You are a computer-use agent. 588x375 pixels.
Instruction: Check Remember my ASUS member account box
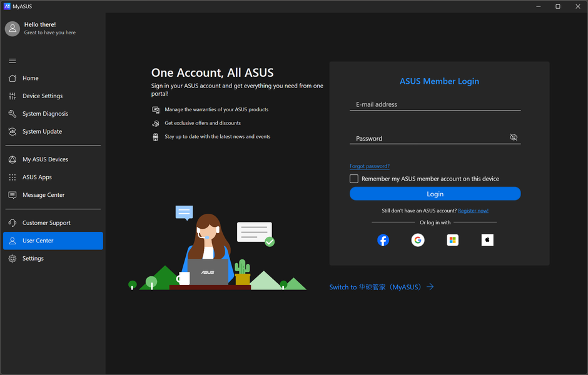(x=354, y=179)
